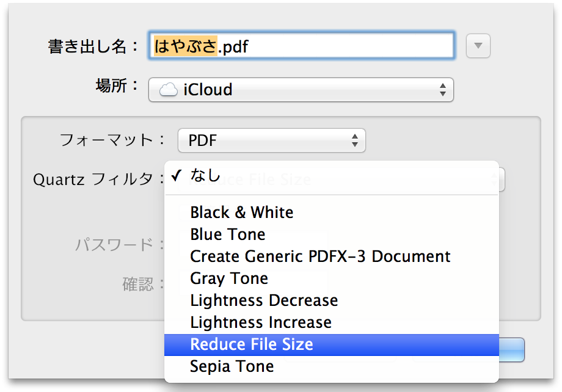Open the 場所 location dropdown
The width and height of the screenshot is (562, 392).
pos(301,90)
